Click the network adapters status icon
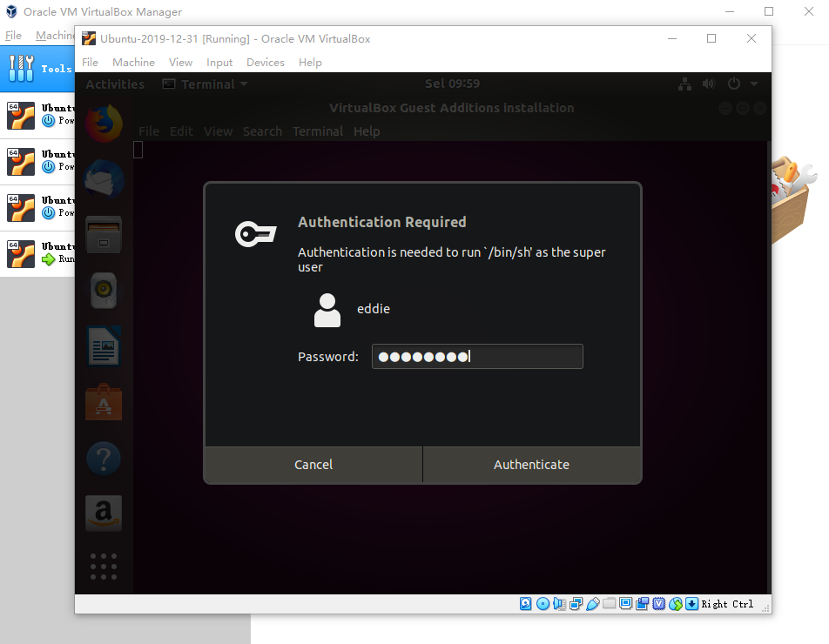Image resolution: width=829 pixels, height=644 pixels. tap(576, 604)
